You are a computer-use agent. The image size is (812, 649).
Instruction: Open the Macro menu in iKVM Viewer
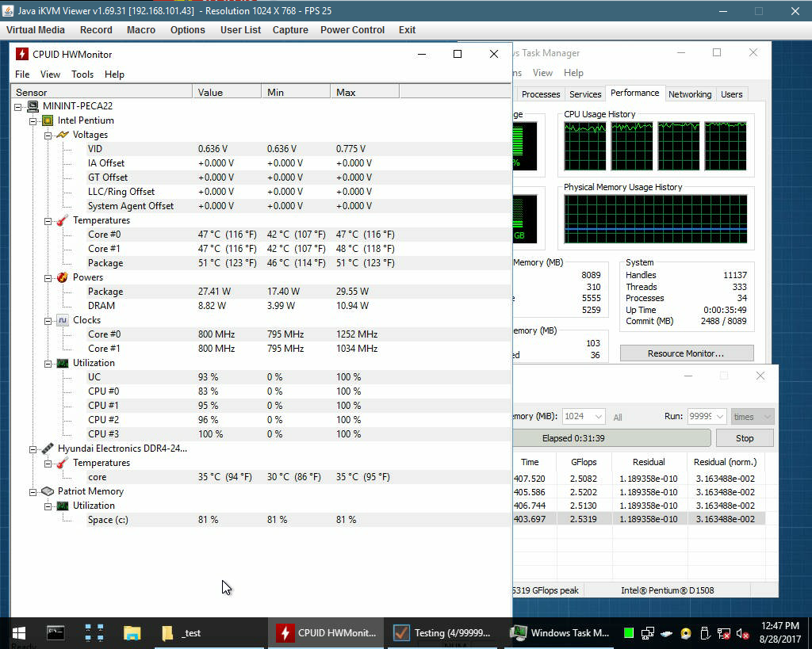(x=141, y=30)
